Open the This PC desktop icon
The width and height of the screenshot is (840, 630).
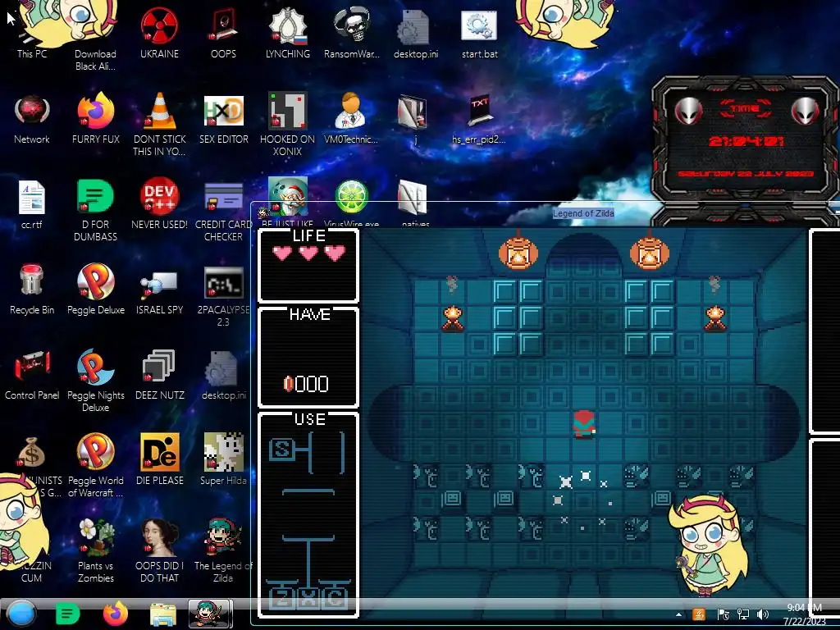pyautogui.click(x=32, y=38)
